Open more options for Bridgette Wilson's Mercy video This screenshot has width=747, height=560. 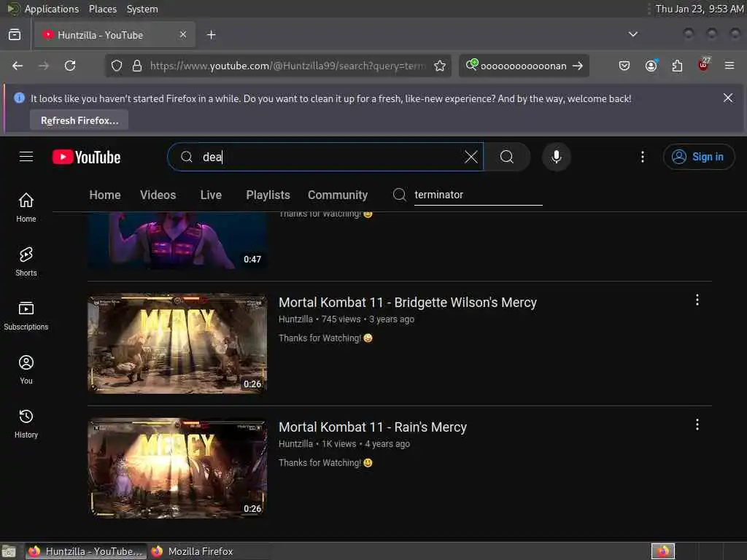(x=697, y=300)
